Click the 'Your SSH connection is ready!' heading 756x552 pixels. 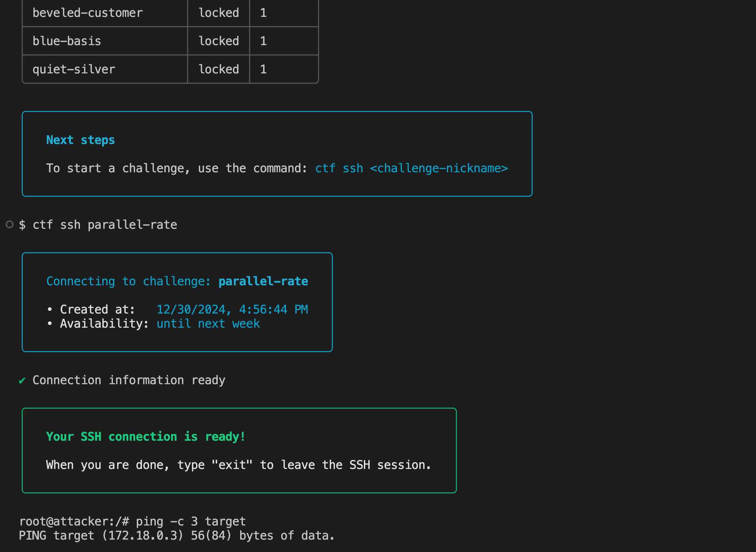pyautogui.click(x=146, y=437)
